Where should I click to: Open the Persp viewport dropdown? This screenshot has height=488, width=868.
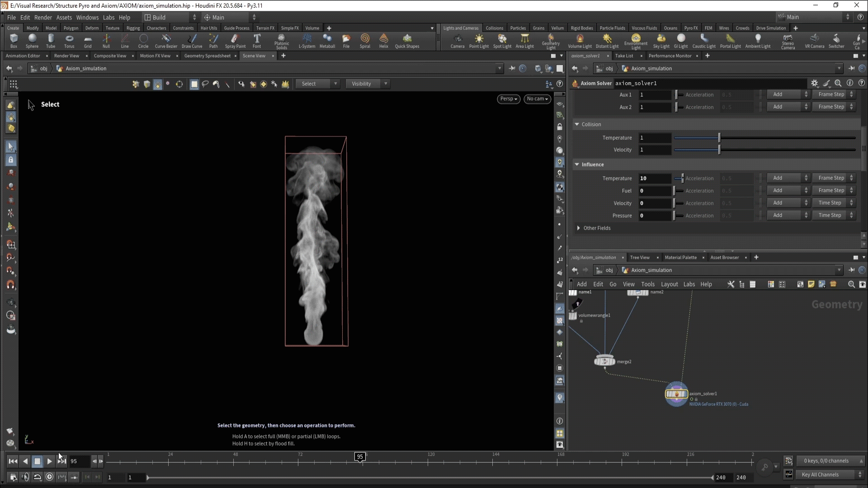tap(509, 99)
